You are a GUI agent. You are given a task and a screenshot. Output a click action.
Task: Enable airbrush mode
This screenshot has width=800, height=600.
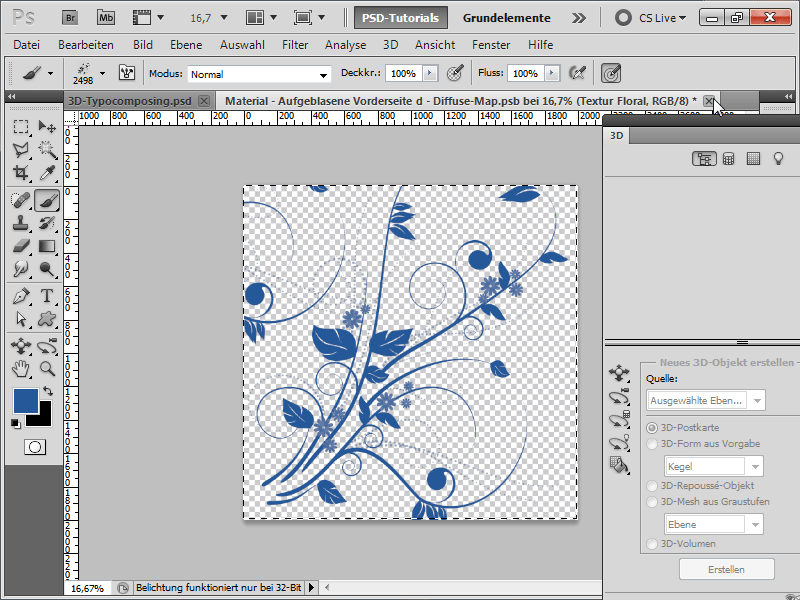coord(577,73)
